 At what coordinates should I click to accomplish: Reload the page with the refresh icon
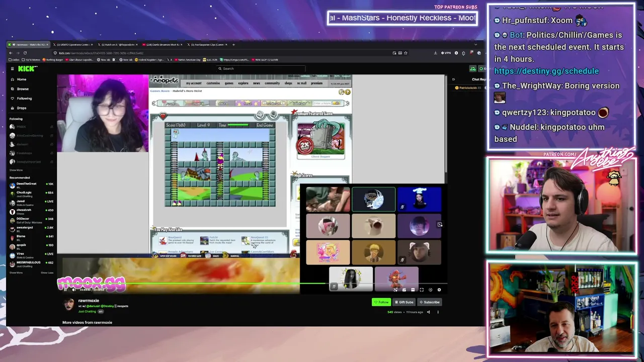point(25,53)
